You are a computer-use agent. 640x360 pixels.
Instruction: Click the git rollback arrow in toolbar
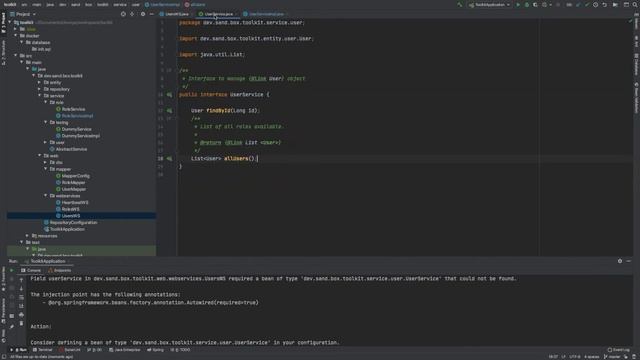(x=604, y=5)
